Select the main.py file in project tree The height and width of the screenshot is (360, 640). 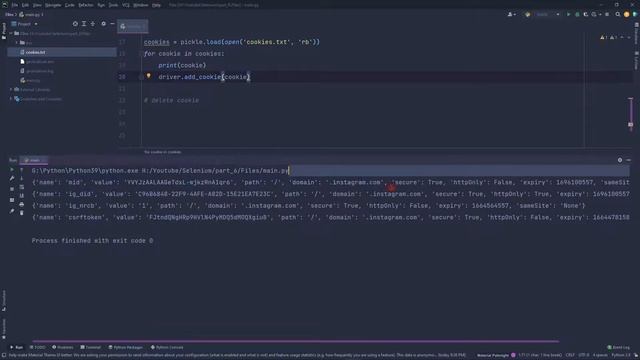click(x=30, y=80)
